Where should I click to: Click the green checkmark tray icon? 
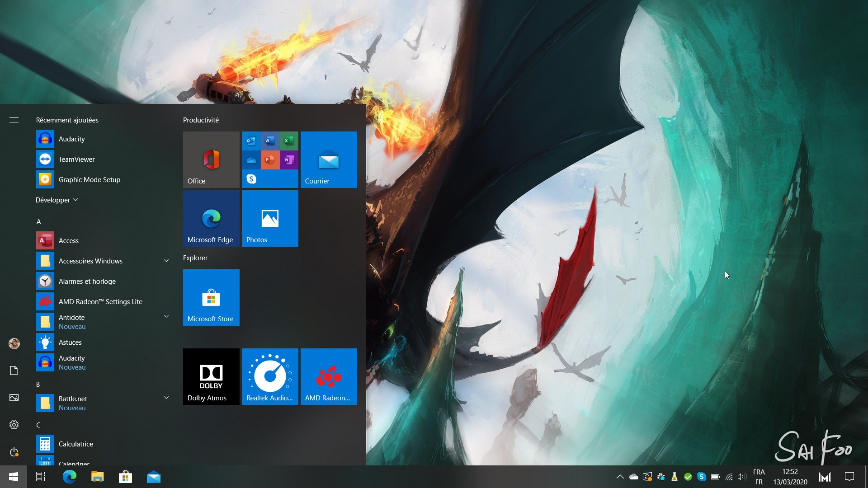[688, 477]
